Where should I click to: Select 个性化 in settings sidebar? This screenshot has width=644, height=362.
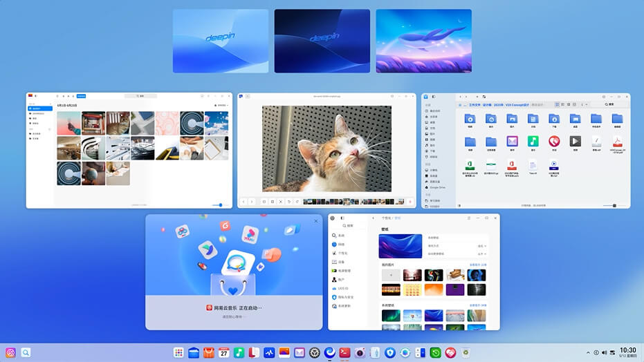(342, 253)
